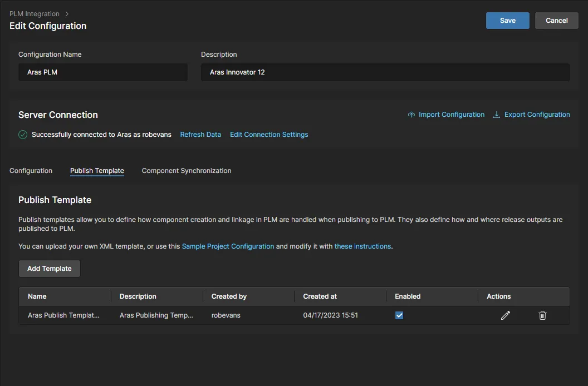Click the Refresh Data link
The image size is (588, 386).
[x=200, y=135]
